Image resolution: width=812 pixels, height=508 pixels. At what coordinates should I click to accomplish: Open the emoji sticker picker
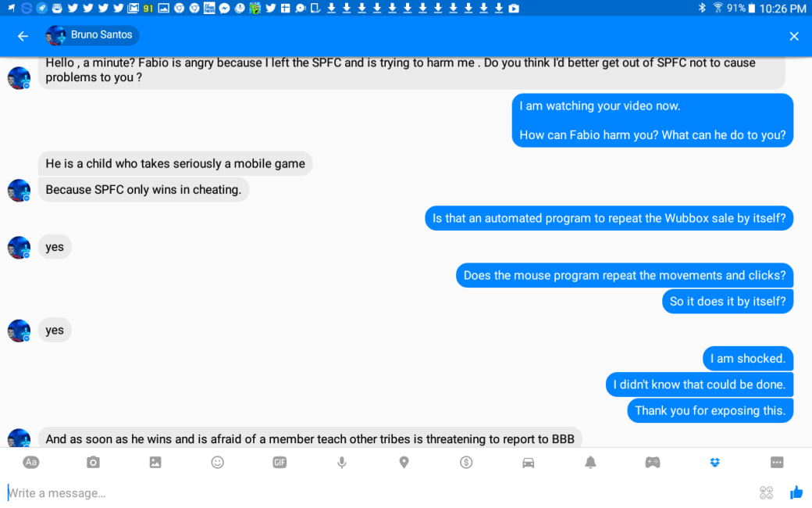217,462
